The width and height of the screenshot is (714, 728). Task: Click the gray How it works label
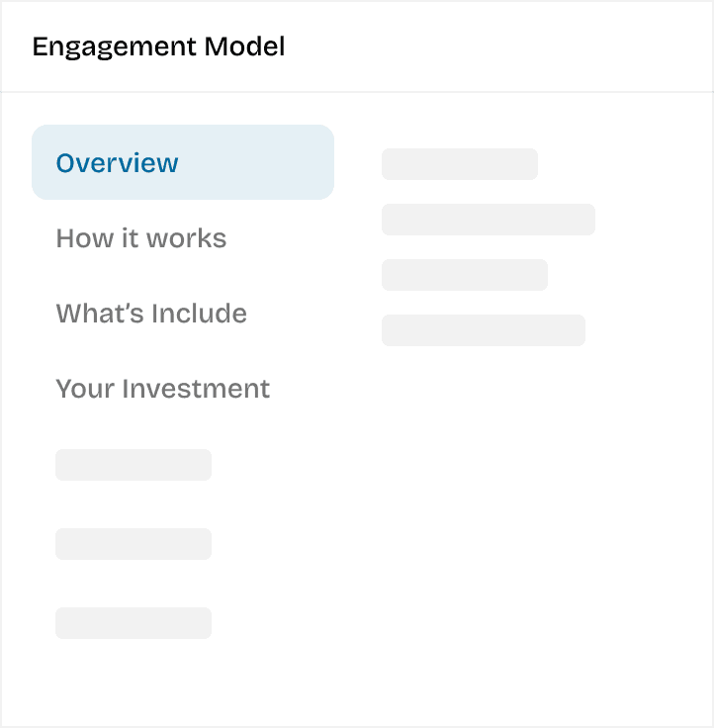(x=141, y=238)
